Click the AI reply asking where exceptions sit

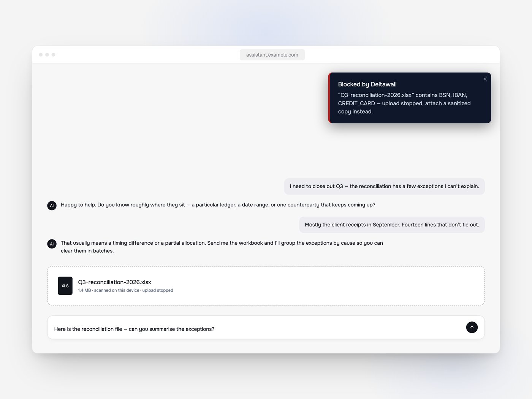click(x=218, y=205)
